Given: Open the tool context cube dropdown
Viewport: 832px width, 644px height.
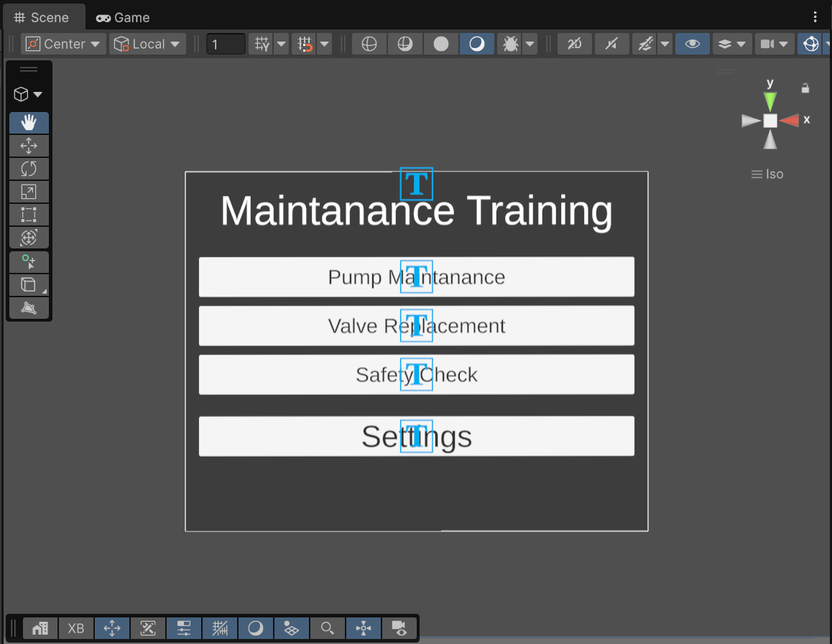Looking at the screenshot, I should coord(28,94).
